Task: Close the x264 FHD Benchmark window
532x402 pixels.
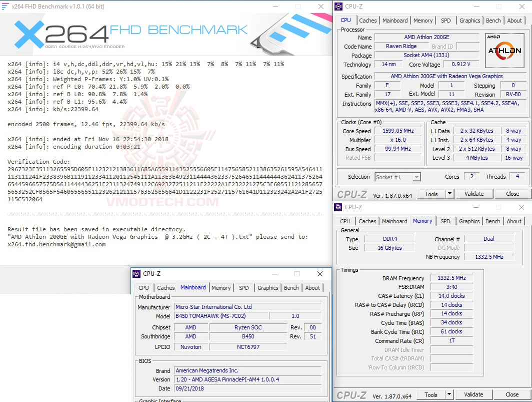Action: click(x=320, y=7)
